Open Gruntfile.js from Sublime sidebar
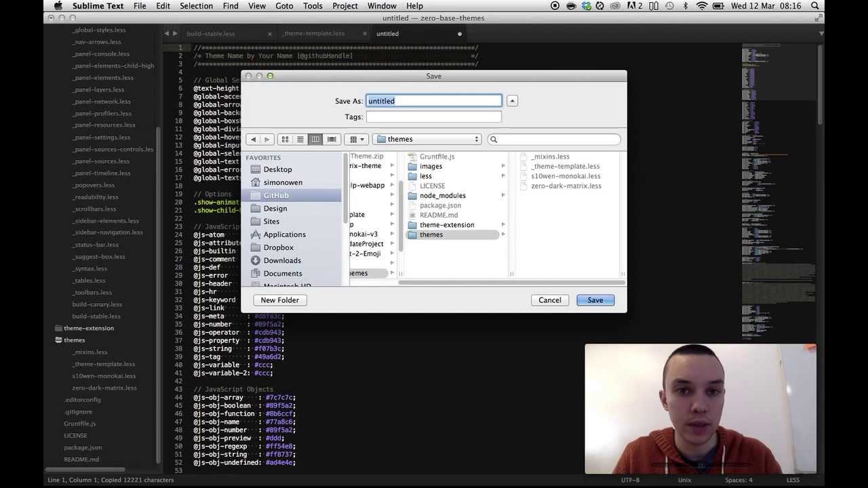This screenshot has height=488, width=868. 79,424
